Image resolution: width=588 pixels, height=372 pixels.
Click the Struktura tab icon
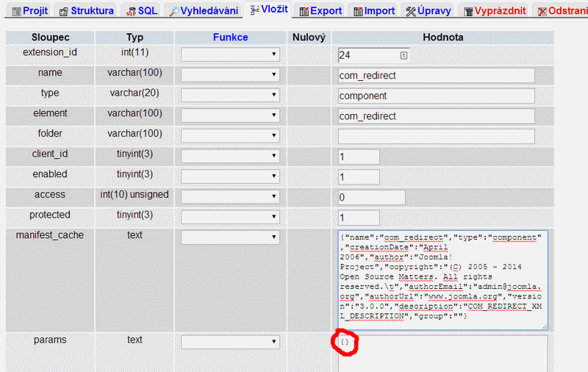pyautogui.click(x=63, y=12)
